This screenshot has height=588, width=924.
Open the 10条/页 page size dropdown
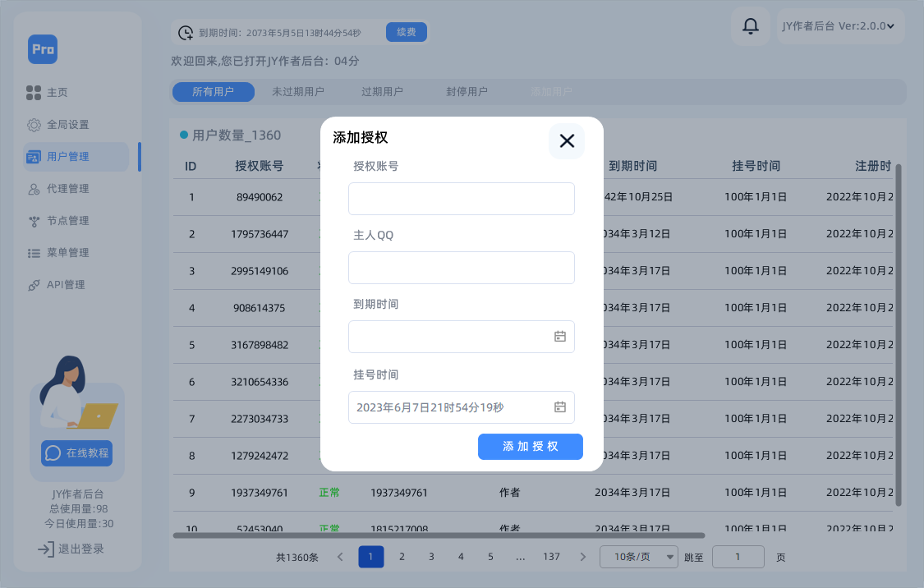click(x=639, y=556)
